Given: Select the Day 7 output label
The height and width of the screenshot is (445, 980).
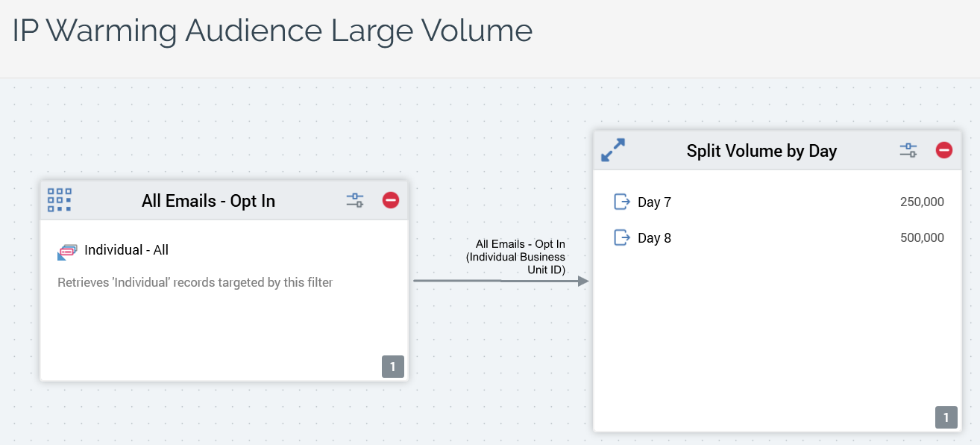Looking at the screenshot, I should (654, 202).
